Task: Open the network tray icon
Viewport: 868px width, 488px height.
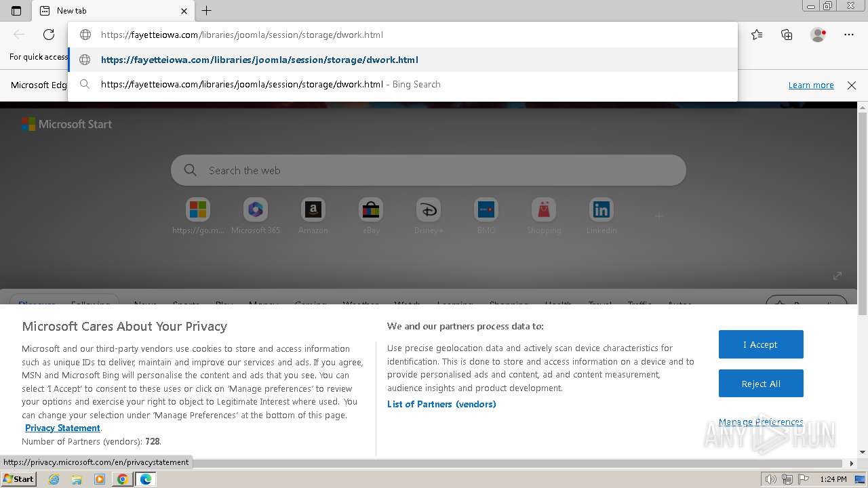Action: (x=788, y=479)
